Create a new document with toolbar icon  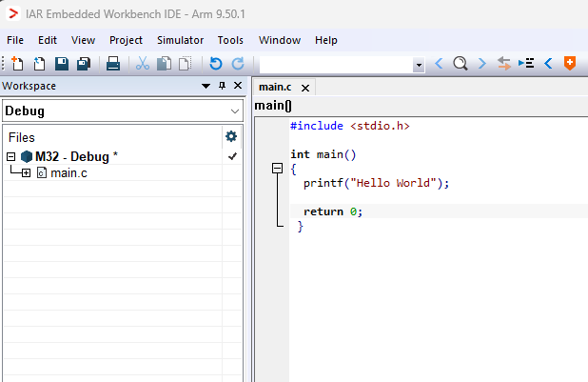[x=17, y=64]
